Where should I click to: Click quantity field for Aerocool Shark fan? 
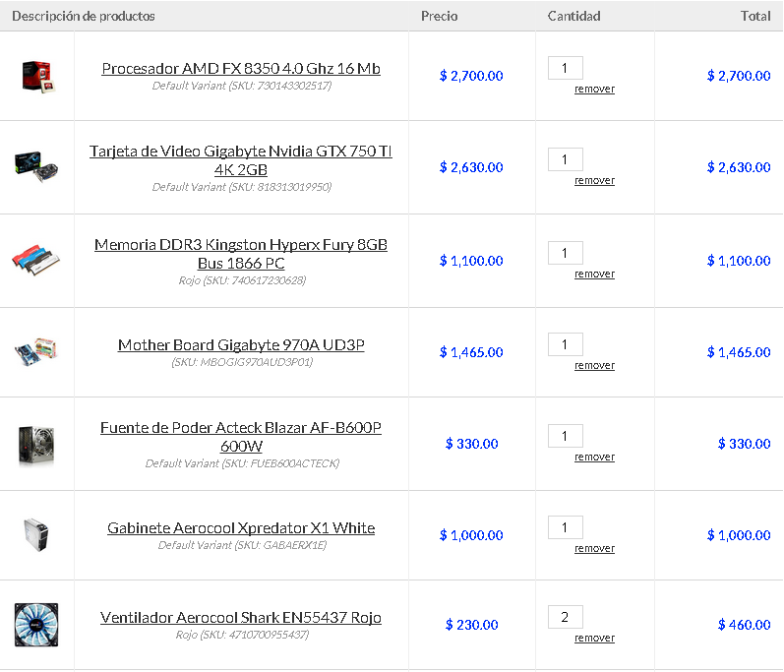pos(566,618)
